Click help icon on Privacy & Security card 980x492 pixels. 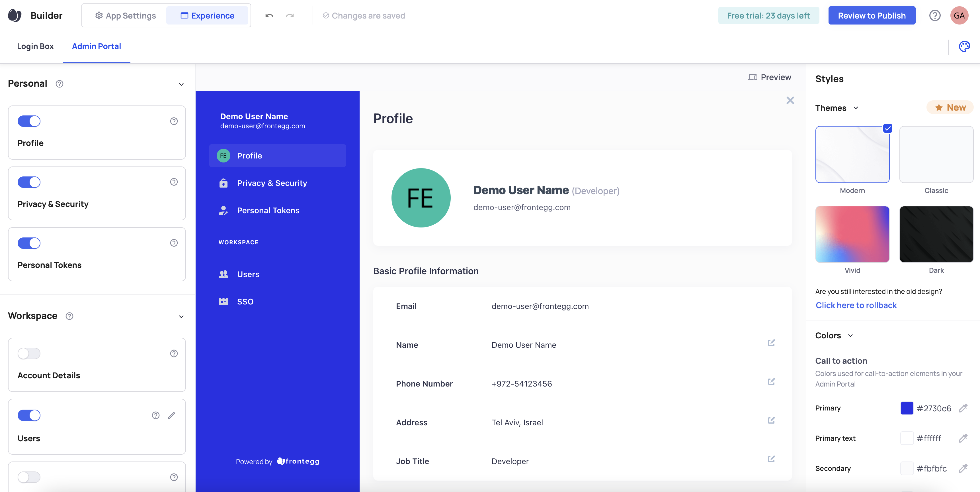point(174,182)
